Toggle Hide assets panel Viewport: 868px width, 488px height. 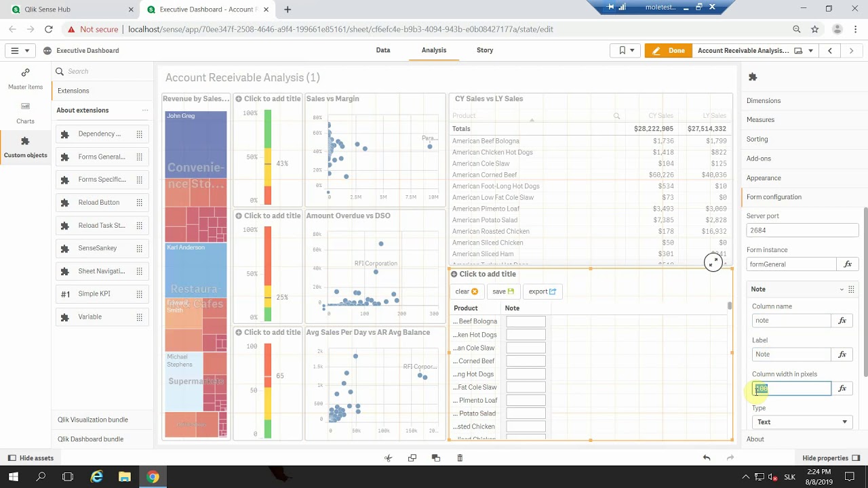(x=31, y=458)
